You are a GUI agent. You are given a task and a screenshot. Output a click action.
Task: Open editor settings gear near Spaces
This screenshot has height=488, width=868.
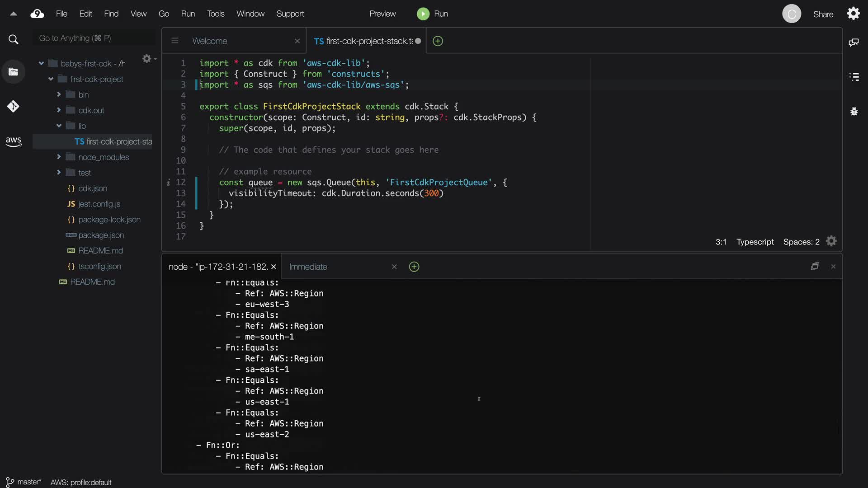click(x=831, y=241)
